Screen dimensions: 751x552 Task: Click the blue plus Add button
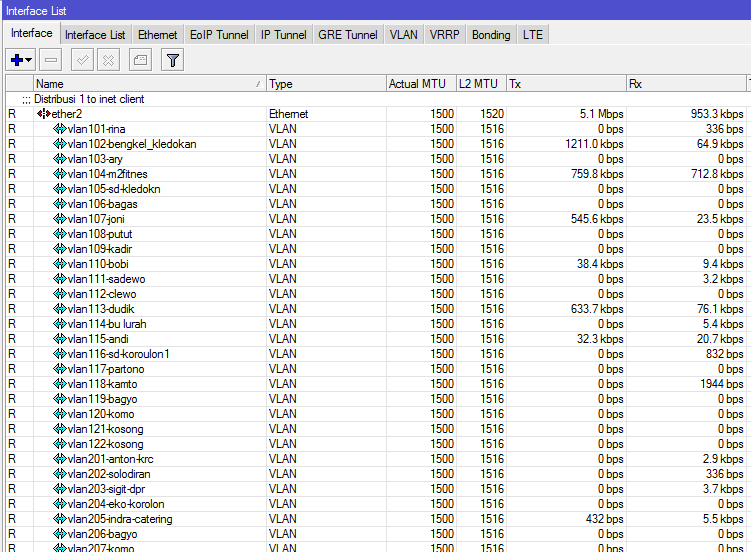click(17, 60)
